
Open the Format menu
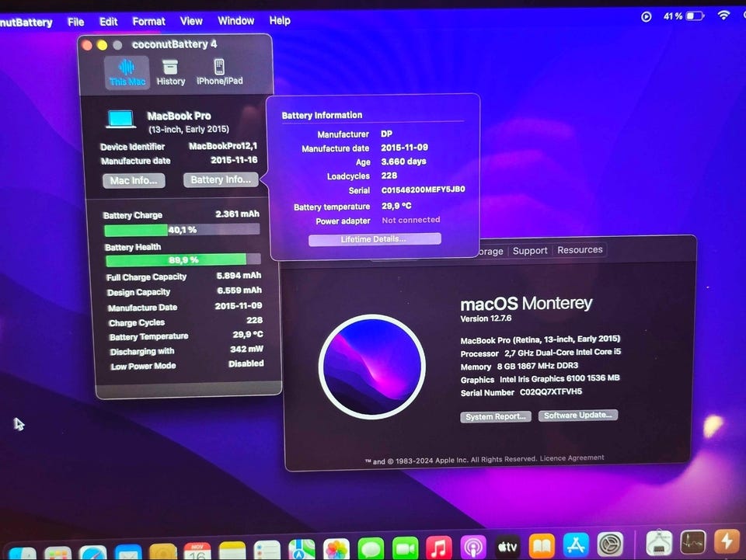click(149, 22)
